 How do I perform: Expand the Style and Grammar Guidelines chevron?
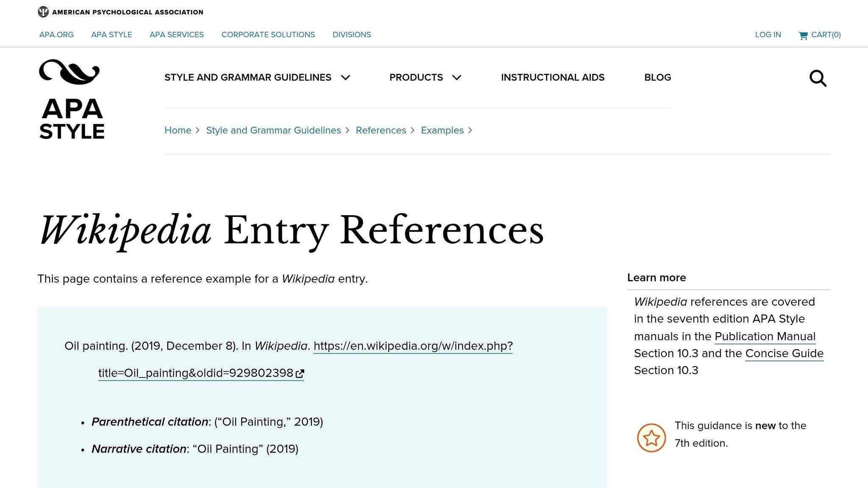point(346,78)
